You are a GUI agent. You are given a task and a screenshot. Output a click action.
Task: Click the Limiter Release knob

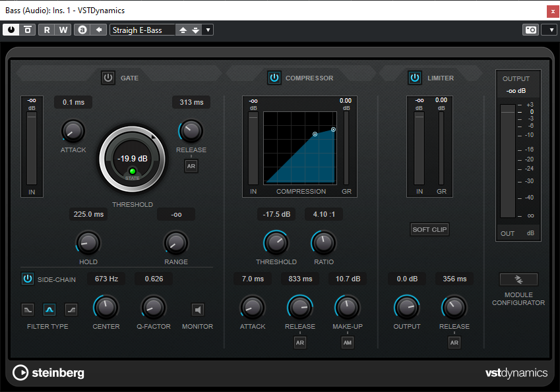[454, 308]
